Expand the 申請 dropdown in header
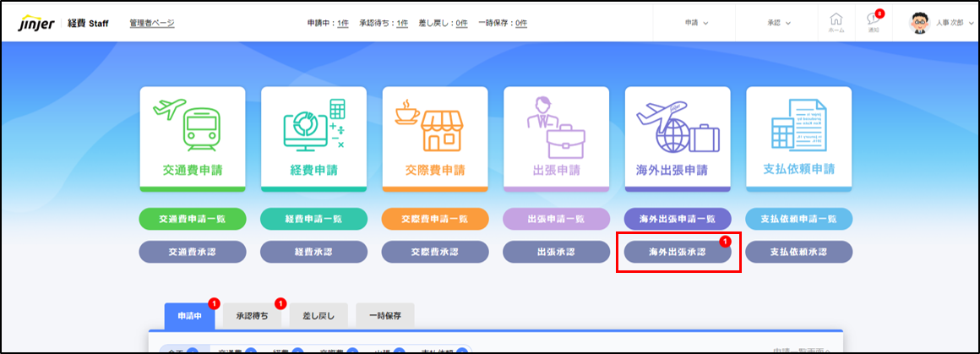Screen dimensions: 980x354 coord(696,23)
